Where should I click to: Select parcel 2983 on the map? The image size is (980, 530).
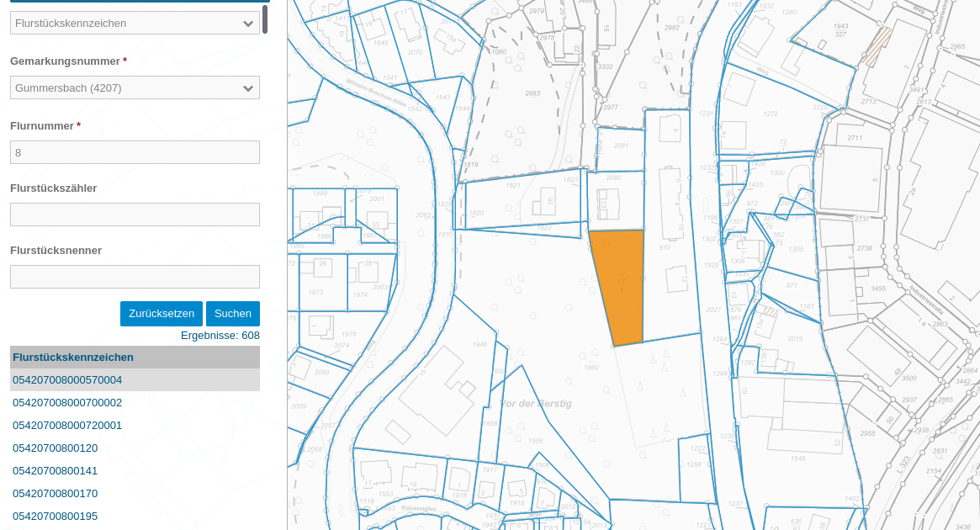(532, 93)
